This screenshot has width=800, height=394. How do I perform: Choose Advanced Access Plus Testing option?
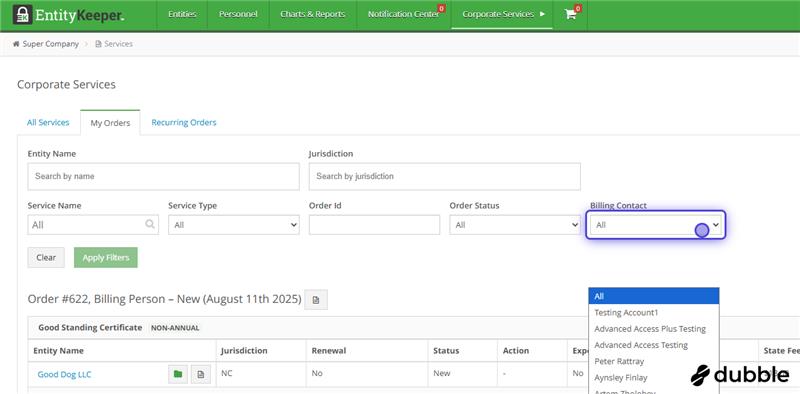tap(654, 329)
